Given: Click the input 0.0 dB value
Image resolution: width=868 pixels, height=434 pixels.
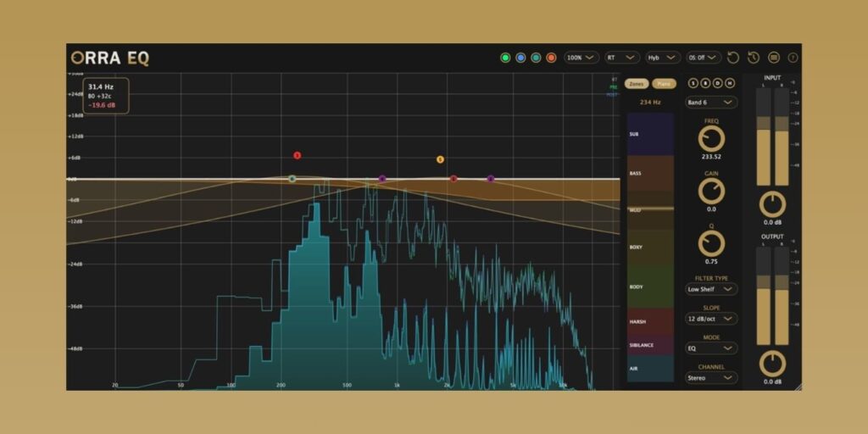Looking at the screenshot, I should click(772, 223).
